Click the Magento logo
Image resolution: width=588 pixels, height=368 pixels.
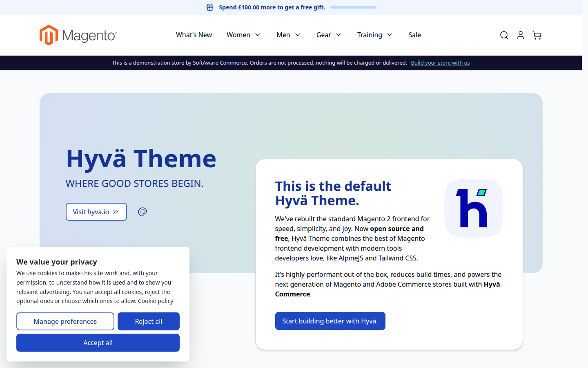click(x=78, y=35)
